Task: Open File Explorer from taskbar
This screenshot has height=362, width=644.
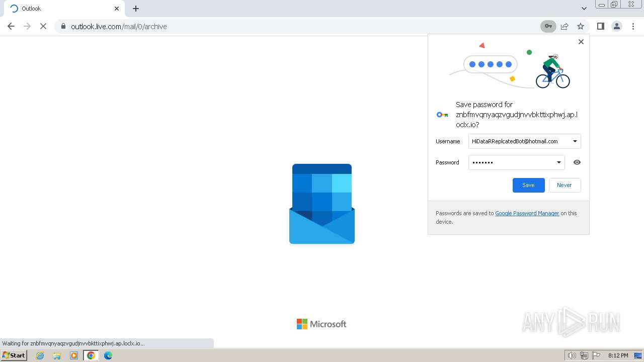Action: (x=57, y=355)
